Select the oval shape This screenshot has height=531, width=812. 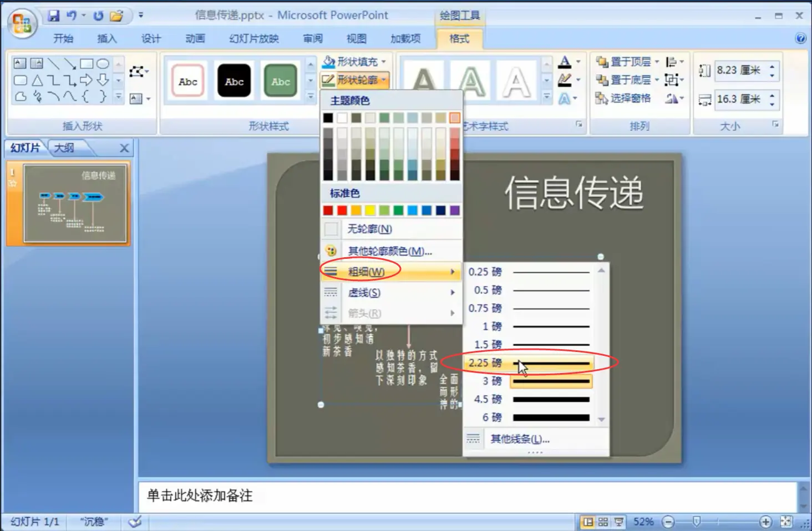(103, 64)
